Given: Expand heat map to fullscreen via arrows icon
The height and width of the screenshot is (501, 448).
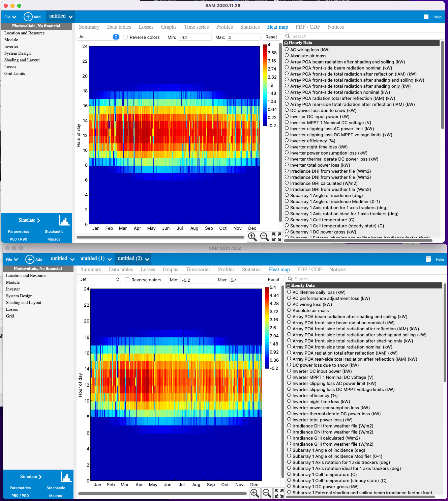Looking at the screenshot, I should (276, 236).
